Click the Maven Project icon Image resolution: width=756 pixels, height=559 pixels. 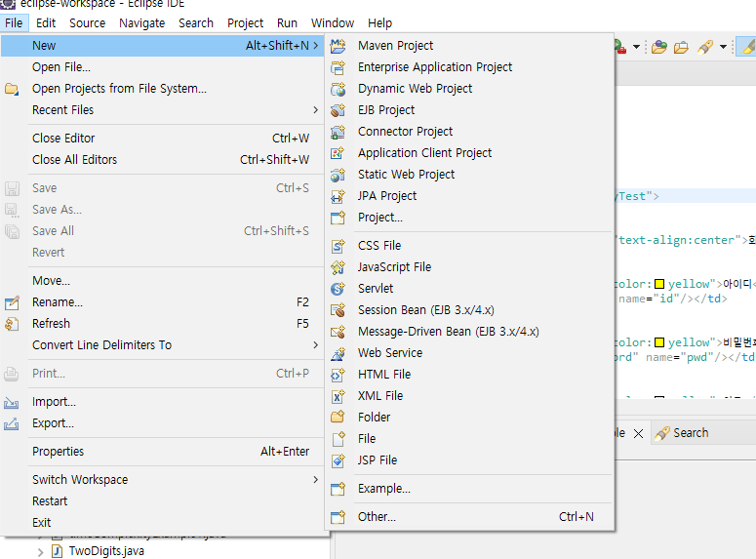338,46
